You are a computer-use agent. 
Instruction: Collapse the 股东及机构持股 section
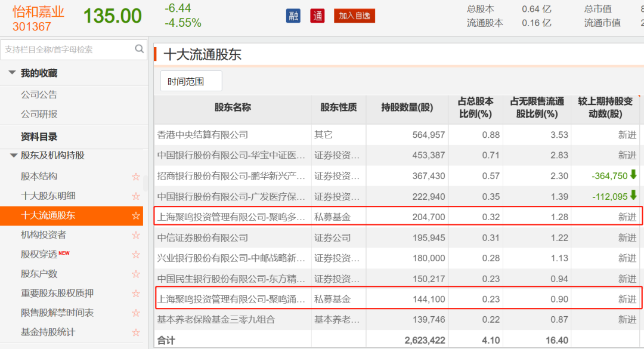coord(13,155)
